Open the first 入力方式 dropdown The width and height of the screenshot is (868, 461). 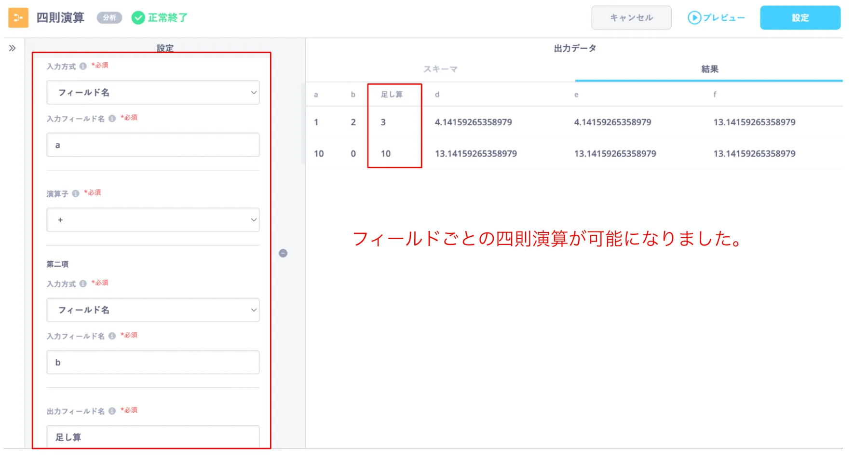153,93
